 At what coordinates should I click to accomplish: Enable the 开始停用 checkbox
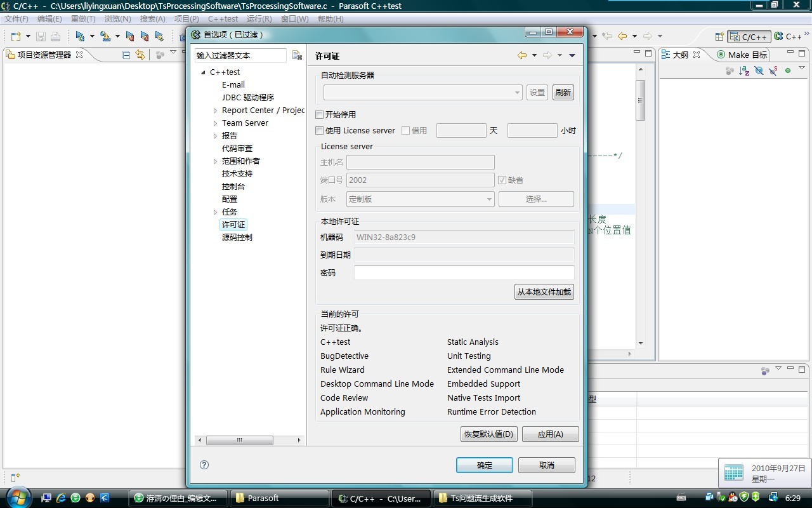click(320, 115)
